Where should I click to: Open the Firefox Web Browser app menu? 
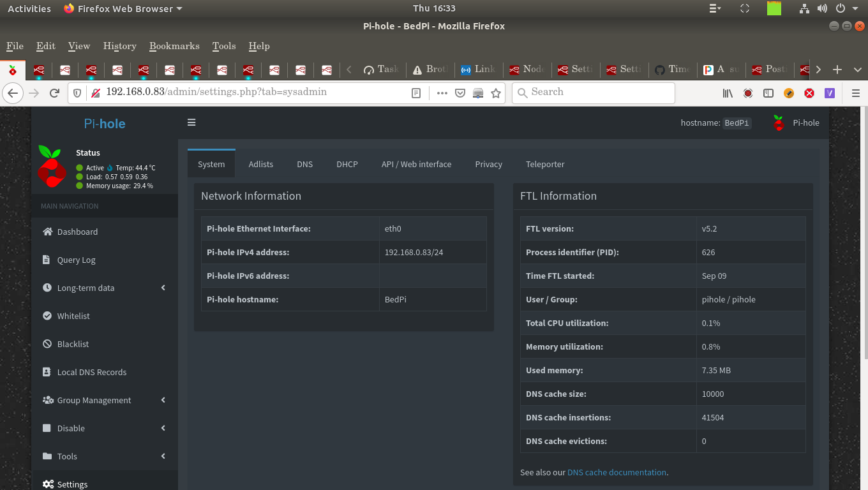(123, 9)
